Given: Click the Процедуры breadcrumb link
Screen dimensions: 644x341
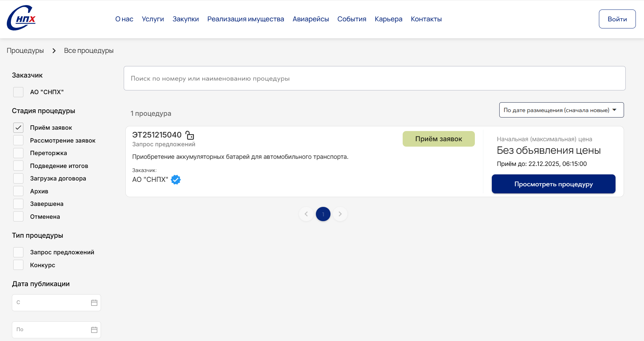Looking at the screenshot, I should tap(25, 50).
